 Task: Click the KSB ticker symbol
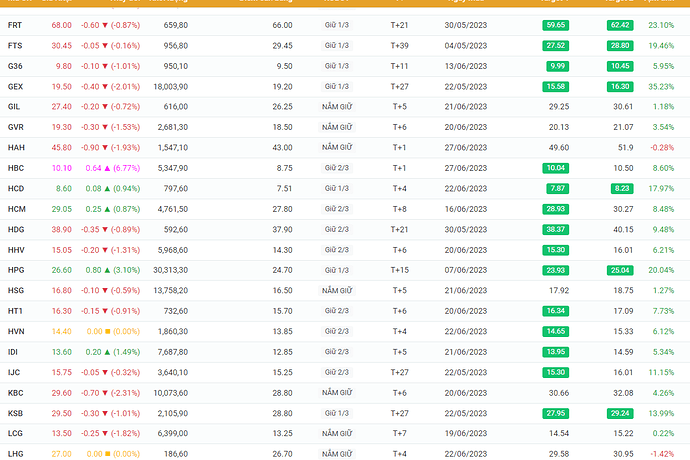pyautogui.click(x=15, y=413)
